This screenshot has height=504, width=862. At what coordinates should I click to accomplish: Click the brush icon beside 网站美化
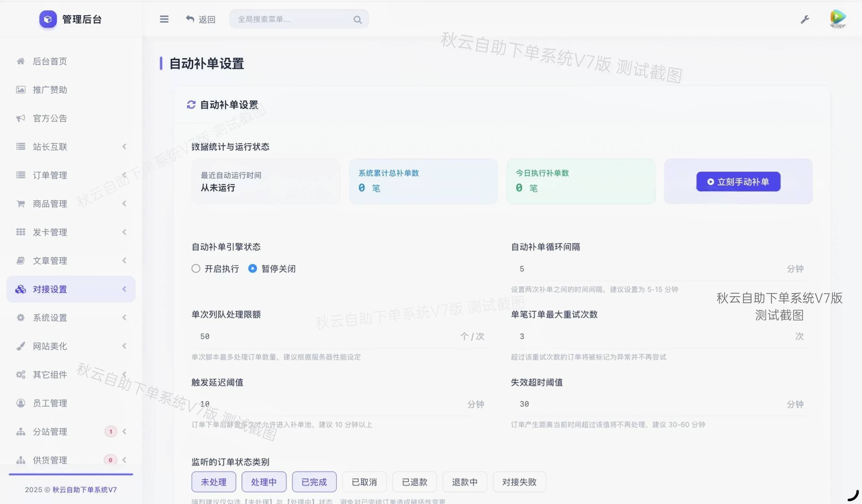click(21, 346)
